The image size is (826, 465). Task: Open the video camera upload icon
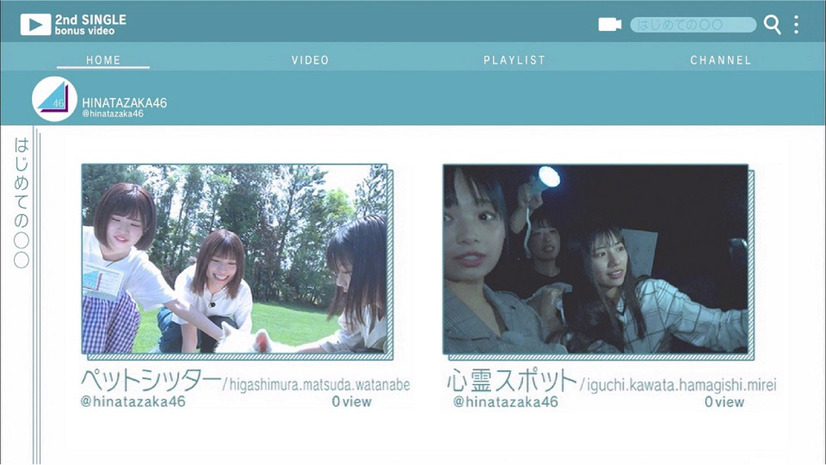(609, 24)
